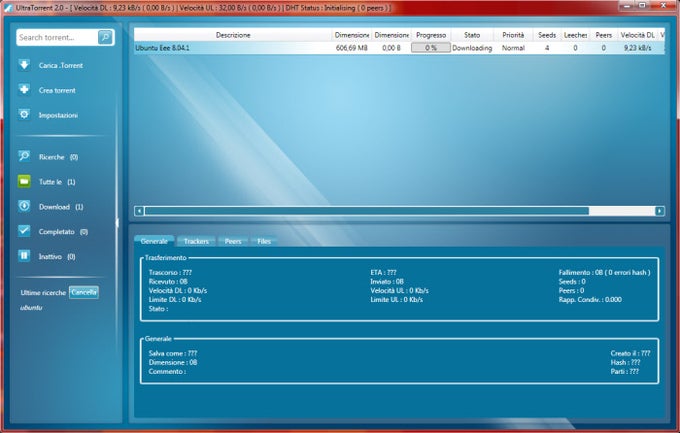Focus the Search torrent input field
Image resolution: width=680 pixels, height=433 pixels.
click(57, 37)
